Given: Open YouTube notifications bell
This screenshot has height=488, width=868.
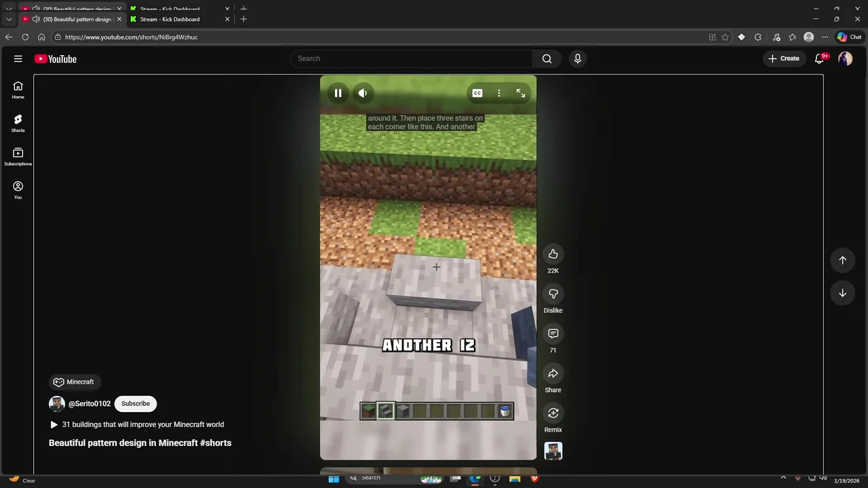Looking at the screenshot, I should pyautogui.click(x=819, y=59).
